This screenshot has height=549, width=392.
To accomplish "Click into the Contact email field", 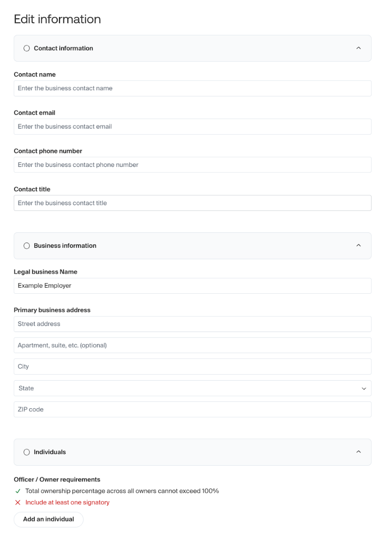I will (192, 127).
